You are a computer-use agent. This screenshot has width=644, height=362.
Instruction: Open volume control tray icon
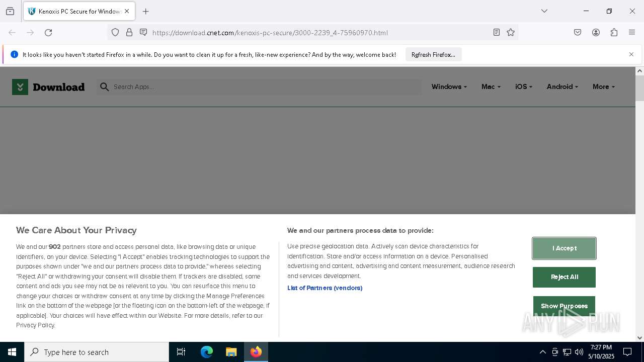(579, 352)
